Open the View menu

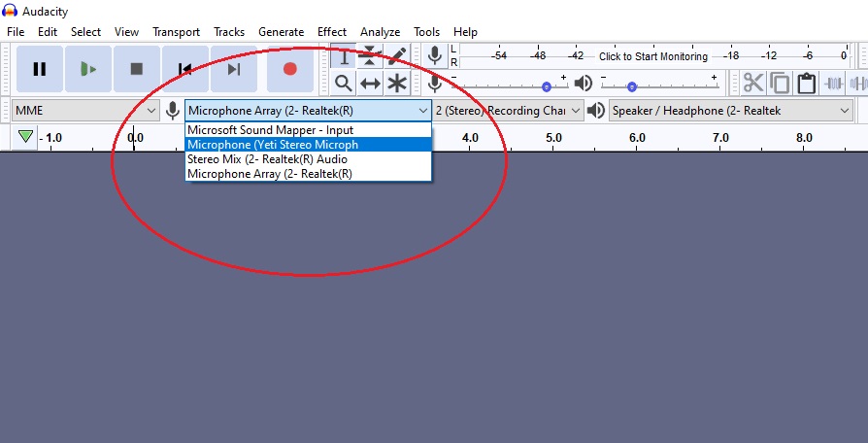(x=126, y=32)
